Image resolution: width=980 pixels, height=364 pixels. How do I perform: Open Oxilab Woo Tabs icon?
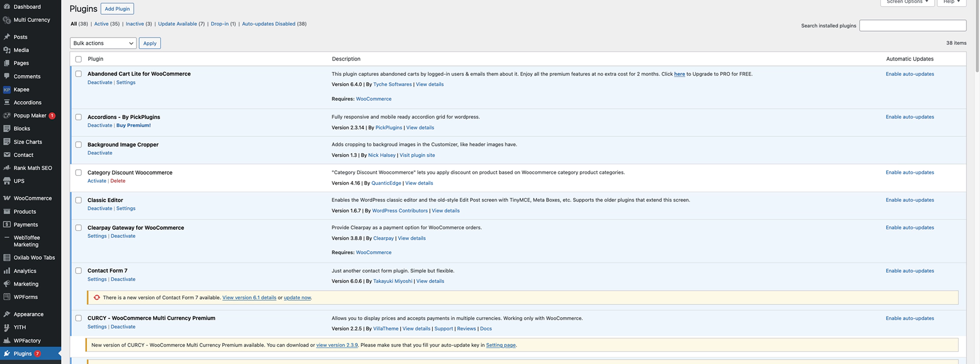click(7, 258)
